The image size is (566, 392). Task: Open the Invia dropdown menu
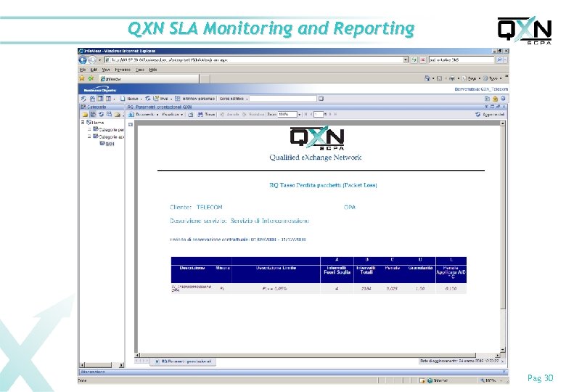(x=171, y=99)
